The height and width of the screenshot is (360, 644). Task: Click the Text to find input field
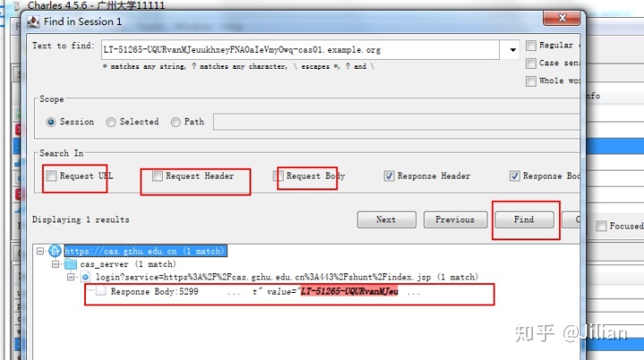click(301, 50)
